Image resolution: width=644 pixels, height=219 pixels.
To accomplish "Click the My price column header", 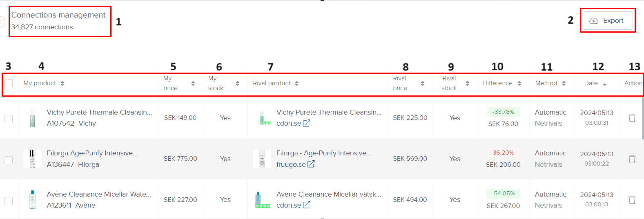I will click(x=171, y=83).
